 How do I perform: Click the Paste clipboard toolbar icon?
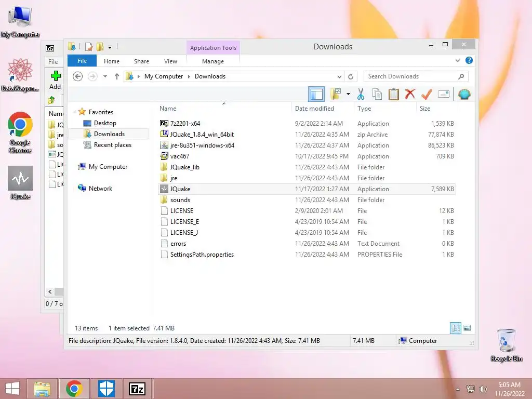pos(394,95)
